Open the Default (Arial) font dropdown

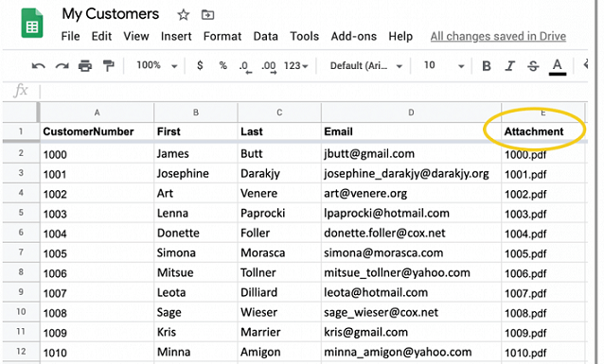pos(366,66)
